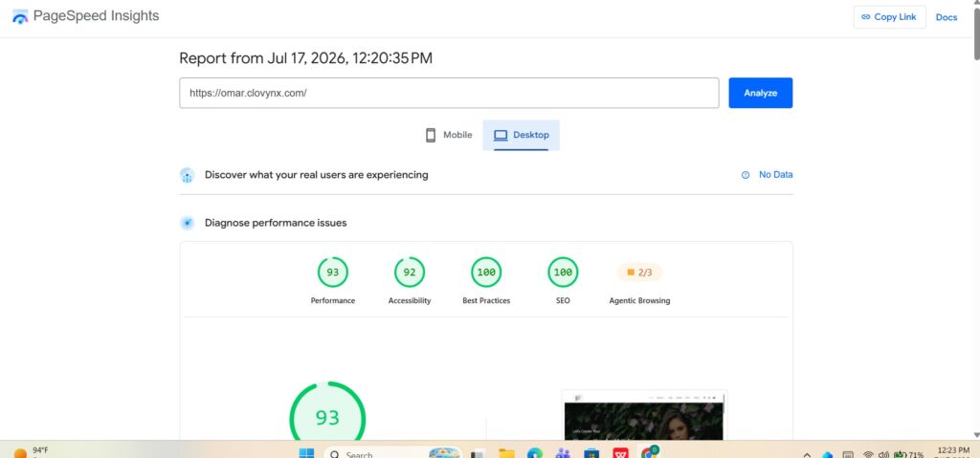The height and width of the screenshot is (458, 980).
Task: Select the Desktop tab
Action: 521,135
